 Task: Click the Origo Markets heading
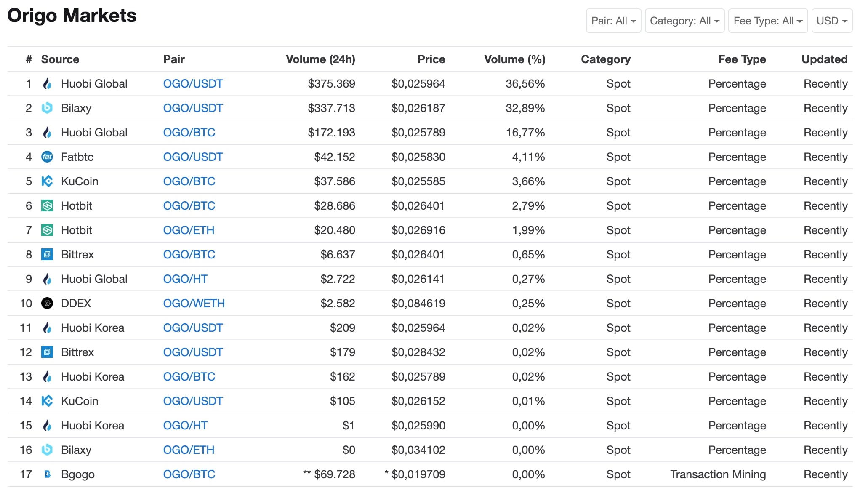point(72,16)
